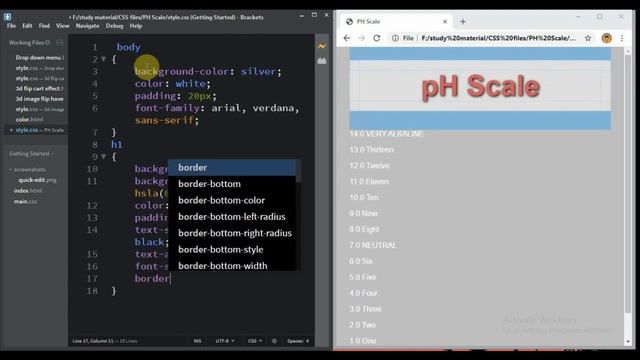640x360 pixels.
Task: Click the Working Files settings gear icon
Action: (48, 42)
